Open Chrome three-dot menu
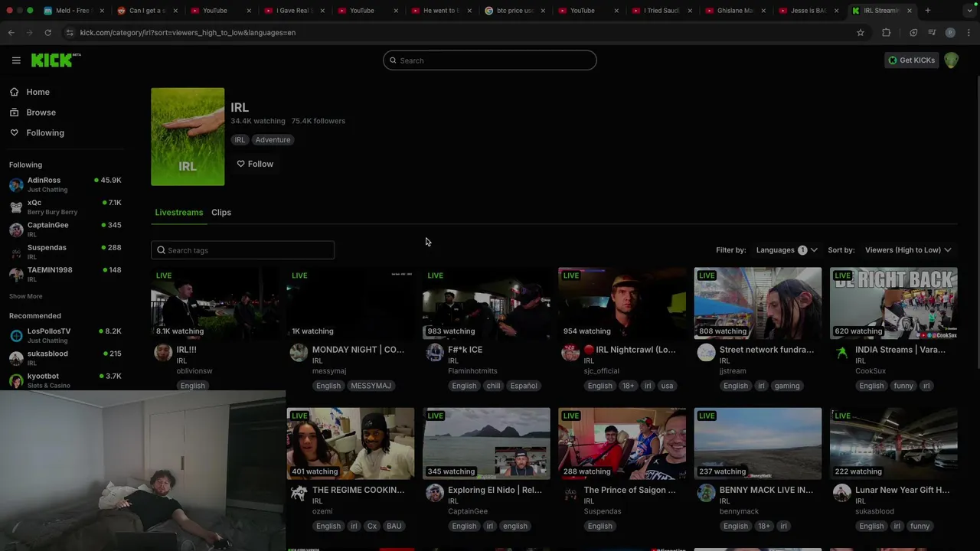 969,33
